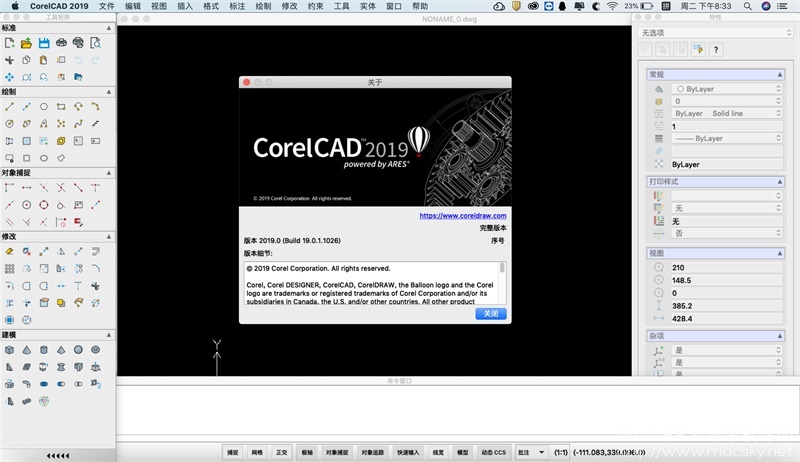This screenshot has height=462, width=800.
Task: Click the (1:1) scale button
Action: click(x=561, y=452)
